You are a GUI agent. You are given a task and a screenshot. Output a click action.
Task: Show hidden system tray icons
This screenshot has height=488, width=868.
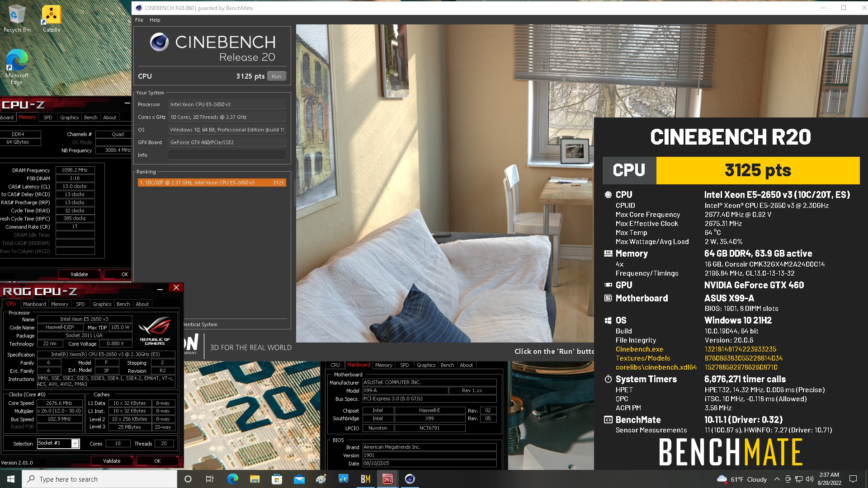pos(777,479)
